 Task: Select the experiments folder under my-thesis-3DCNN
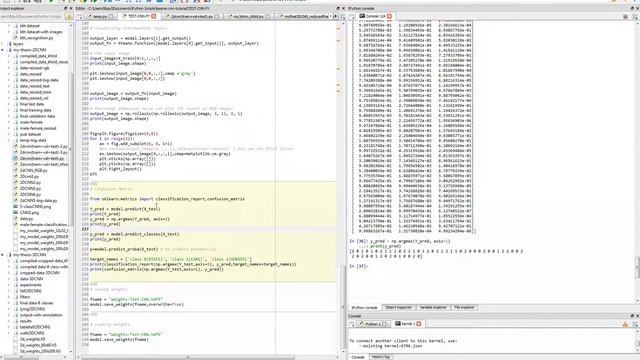[x=31, y=285]
